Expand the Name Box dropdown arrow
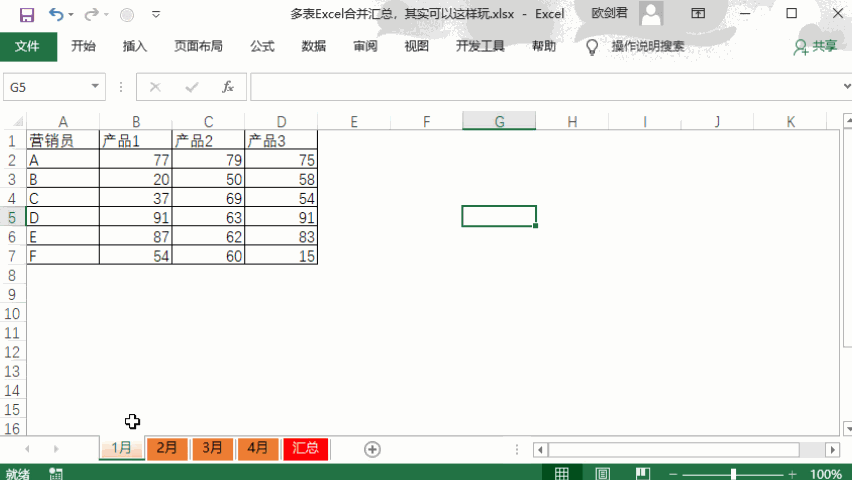The width and height of the screenshot is (852, 480). click(x=95, y=86)
